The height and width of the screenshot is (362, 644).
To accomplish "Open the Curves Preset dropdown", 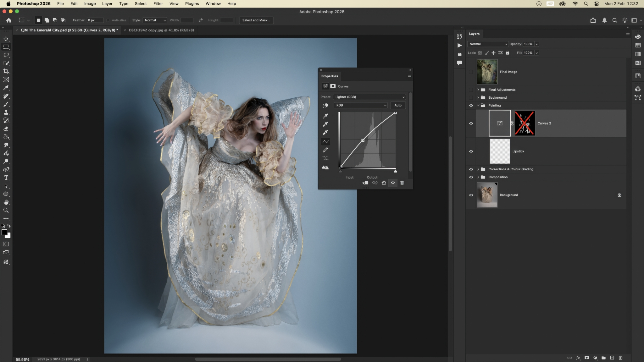I will tap(369, 97).
